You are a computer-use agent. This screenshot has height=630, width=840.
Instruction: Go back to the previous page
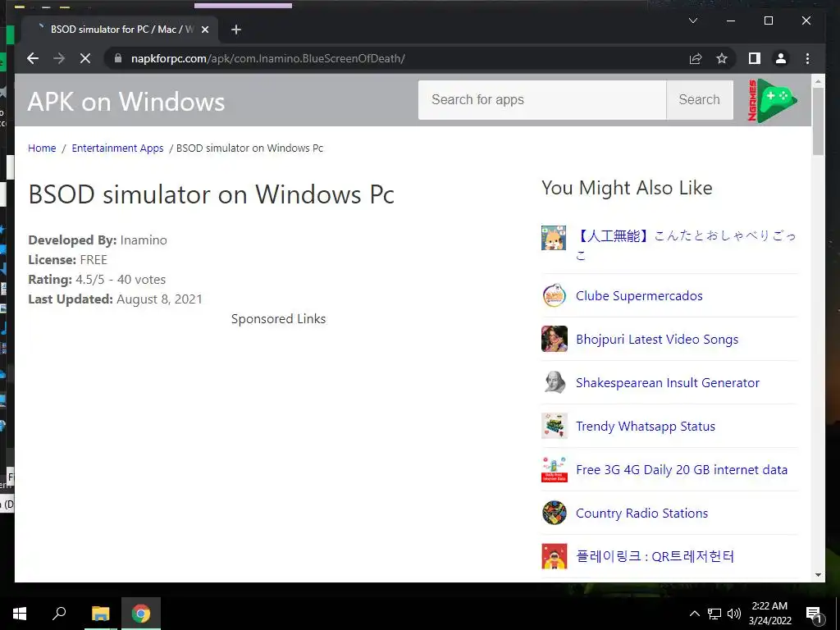click(x=33, y=58)
